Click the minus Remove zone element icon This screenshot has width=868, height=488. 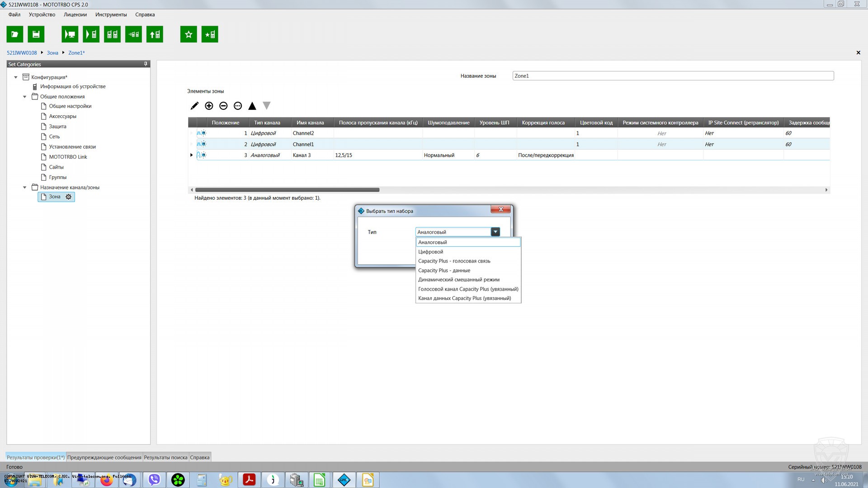(x=223, y=106)
